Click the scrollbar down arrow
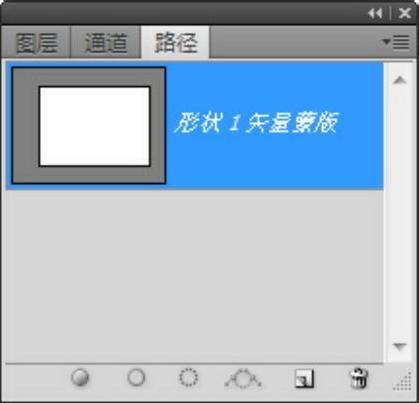Viewport: 419px width, 403px height. 400,347
